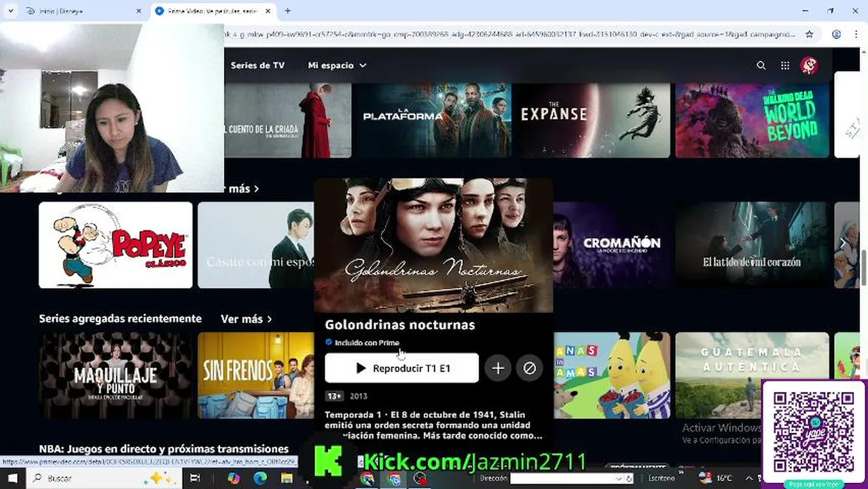Open The Expanse thumbnail
Image resolution: width=868 pixels, height=489 pixels.
point(593,120)
